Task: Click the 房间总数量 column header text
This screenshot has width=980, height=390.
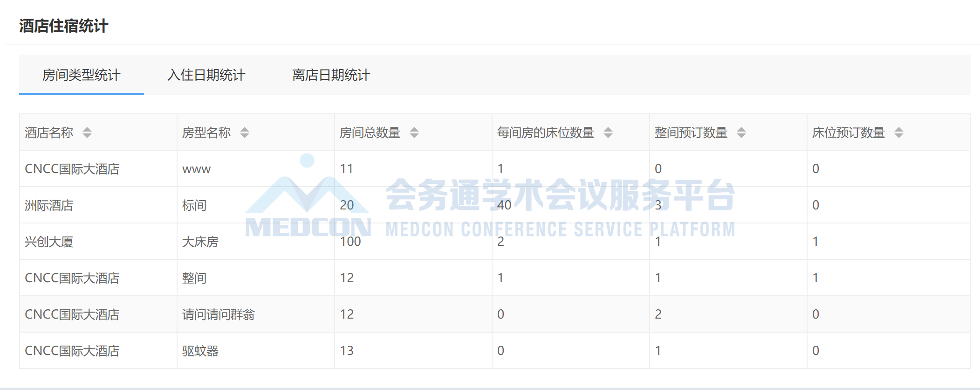Action: (x=370, y=132)
